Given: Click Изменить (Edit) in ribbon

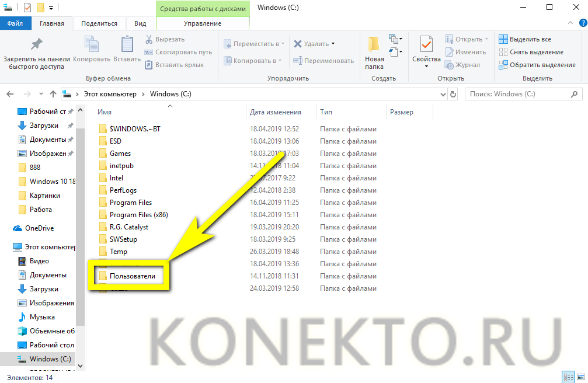Looking at the screenshot, I should point(465,52).
